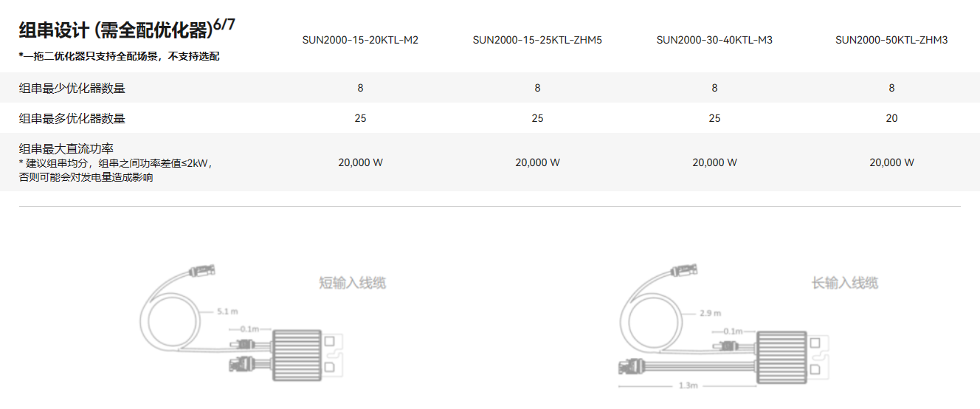Select the SUN2000-50KTL-ZHM3 column header
Screen dimensions: 980x409
pos(891,40)
